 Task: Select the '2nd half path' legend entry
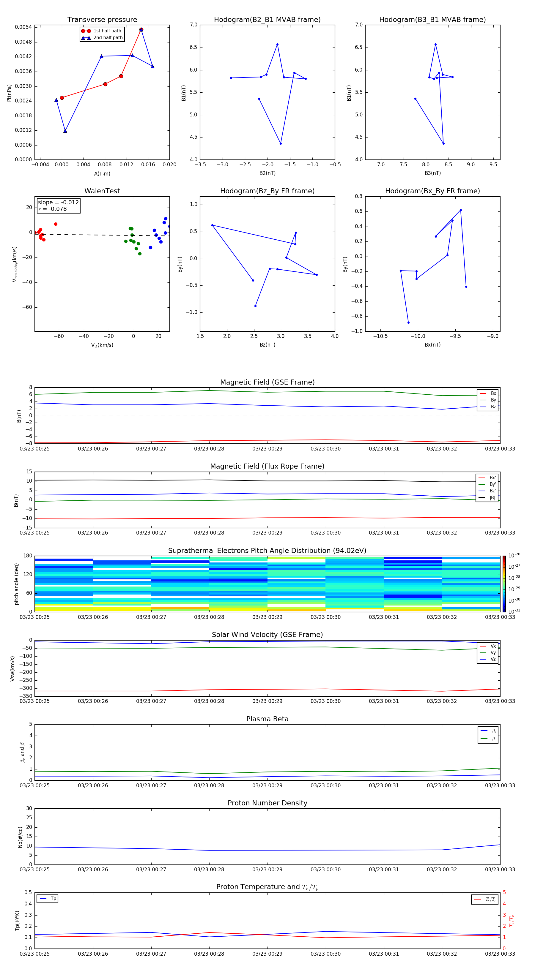102,38
